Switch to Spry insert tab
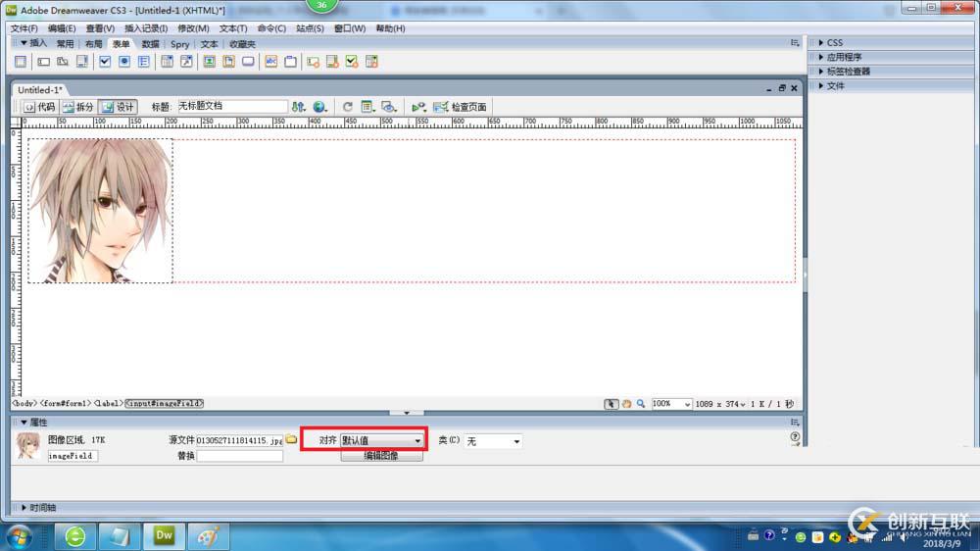 (180, 44)
